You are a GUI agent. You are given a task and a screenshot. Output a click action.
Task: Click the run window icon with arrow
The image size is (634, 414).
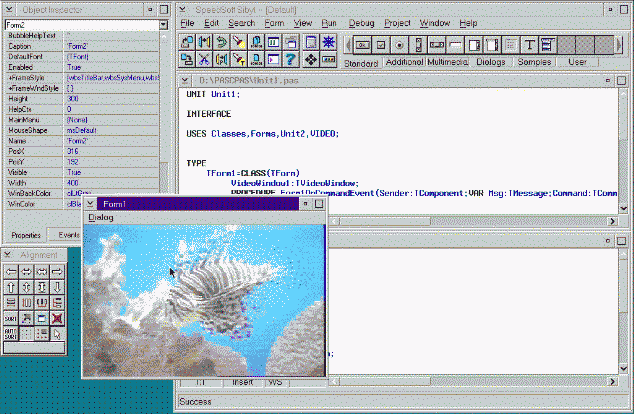(x=274, y=60)
